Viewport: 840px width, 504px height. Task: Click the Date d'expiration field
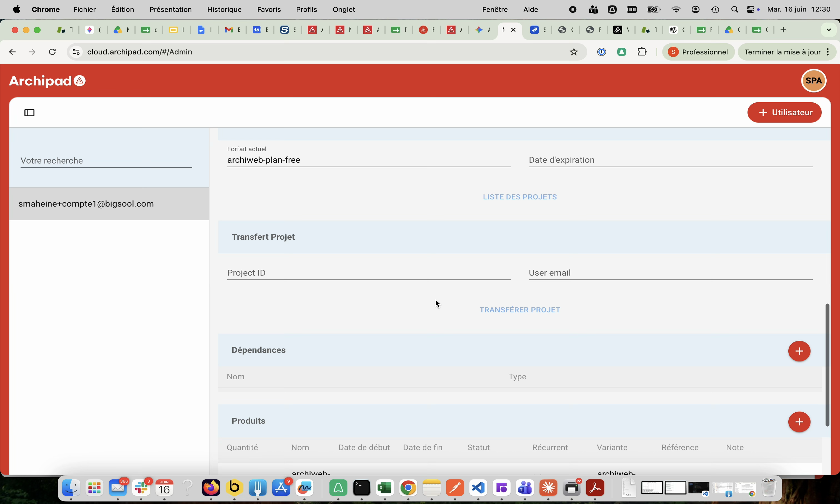671,160
